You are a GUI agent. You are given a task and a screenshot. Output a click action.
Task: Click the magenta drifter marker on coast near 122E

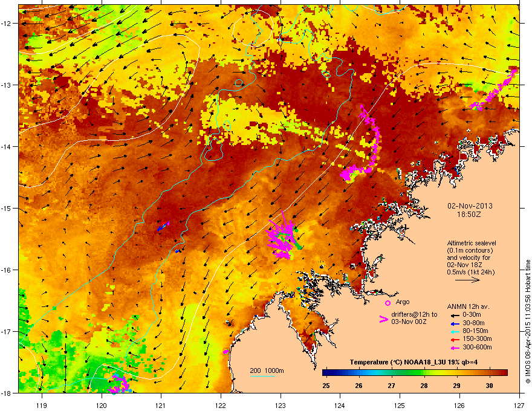[226, 352]
